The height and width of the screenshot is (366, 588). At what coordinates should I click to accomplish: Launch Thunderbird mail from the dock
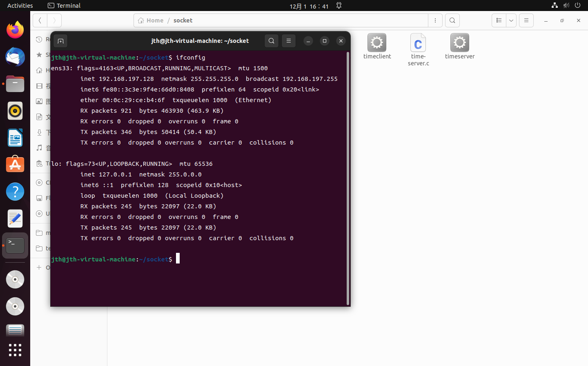(15, 57)
